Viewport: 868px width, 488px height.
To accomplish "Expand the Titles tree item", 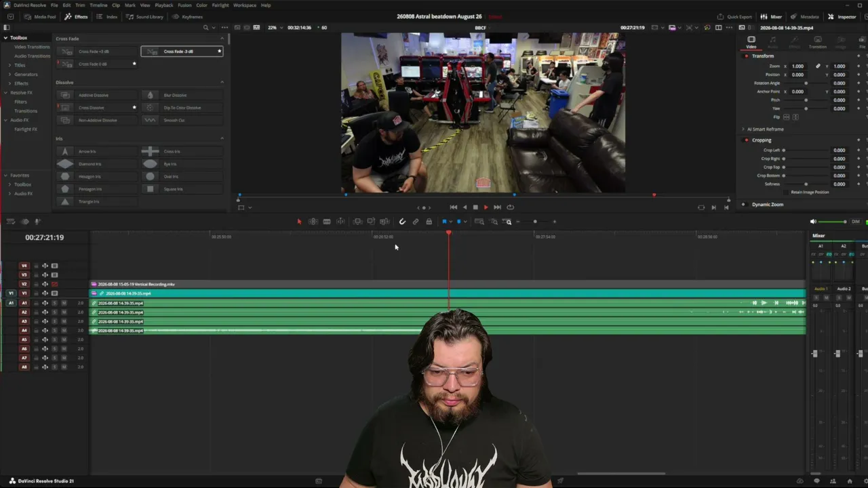I will pos(9,65).
